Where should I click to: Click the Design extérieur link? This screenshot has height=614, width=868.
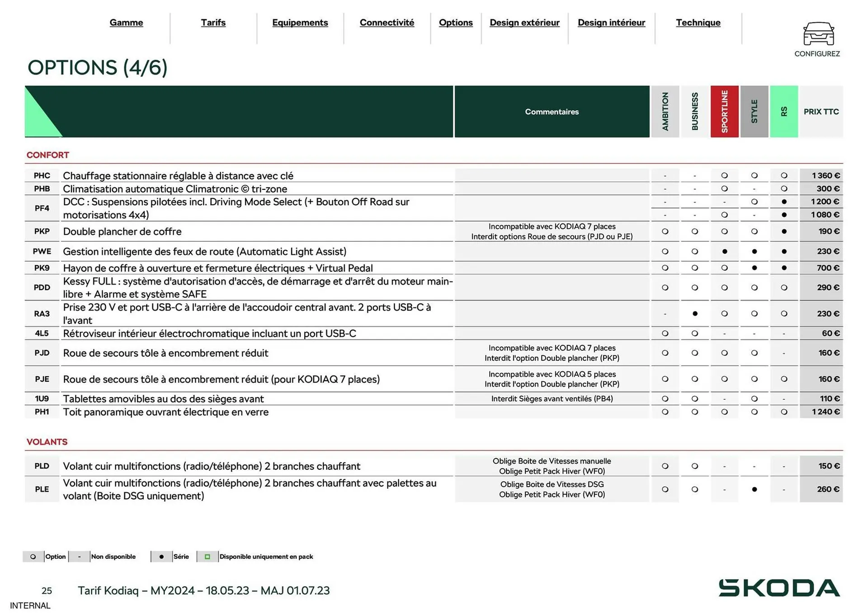point(524,23)
